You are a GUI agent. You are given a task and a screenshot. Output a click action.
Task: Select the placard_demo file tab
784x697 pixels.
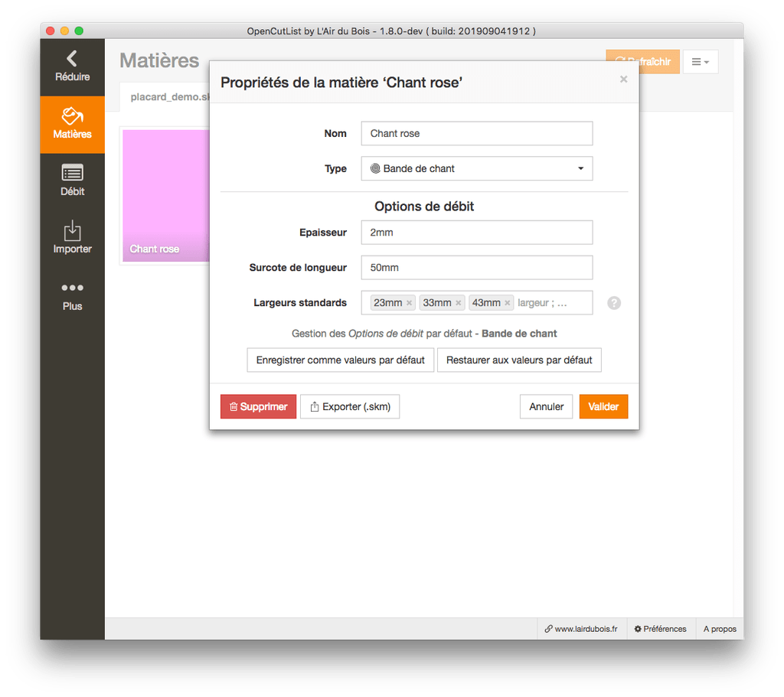point(165,97)
